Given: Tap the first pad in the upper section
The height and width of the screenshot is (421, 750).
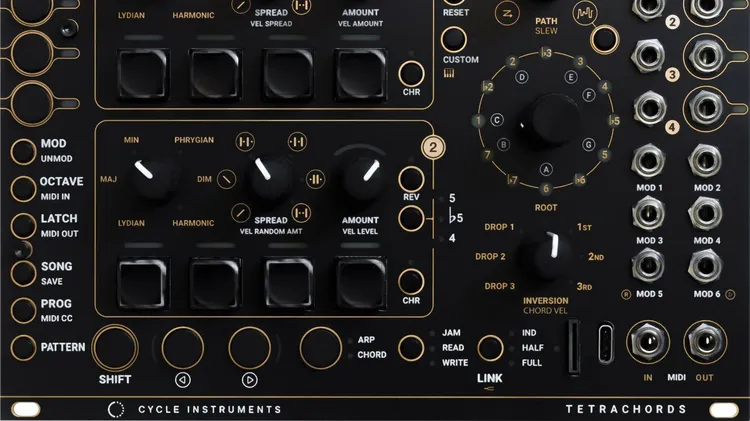Looking at the screenshot, I should [x=143, y=74].
